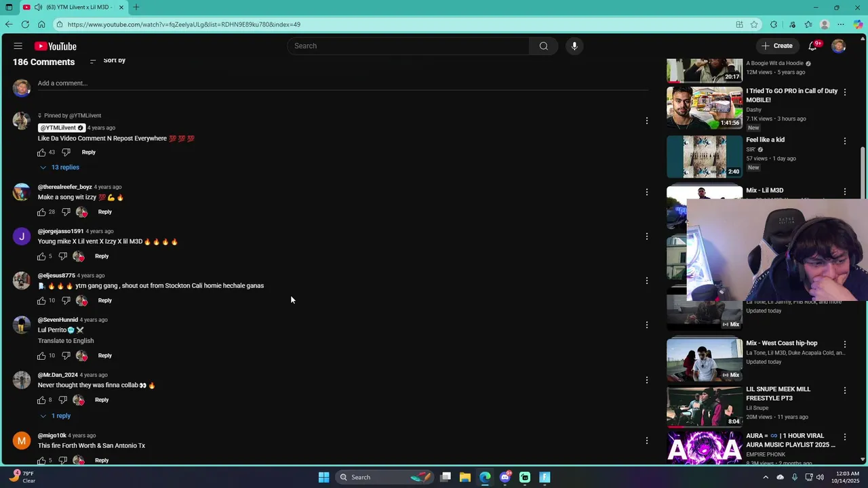
Task: Dislike the pinned @YTMLilvent comment
Action: pyautogui.click(x=66, y=152)
